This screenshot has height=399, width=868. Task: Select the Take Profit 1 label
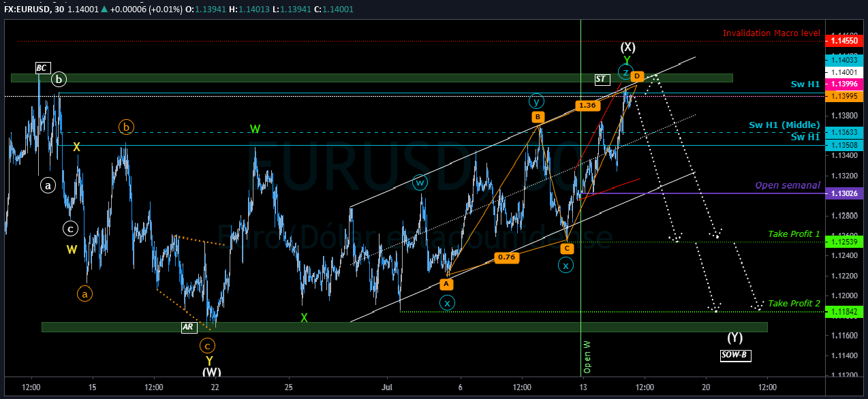(794, 234)
